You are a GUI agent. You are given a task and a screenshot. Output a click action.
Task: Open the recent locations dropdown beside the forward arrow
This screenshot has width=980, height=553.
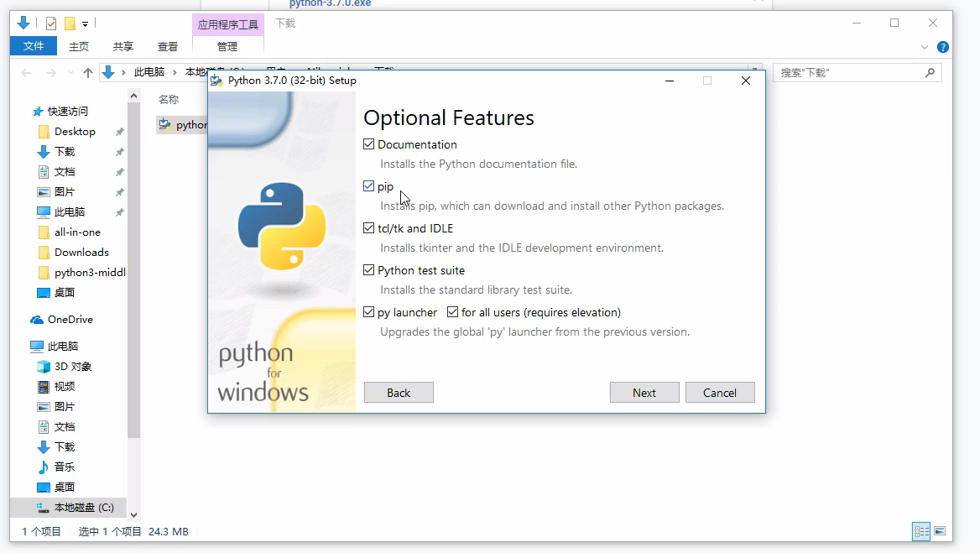(x=70, y=73)
